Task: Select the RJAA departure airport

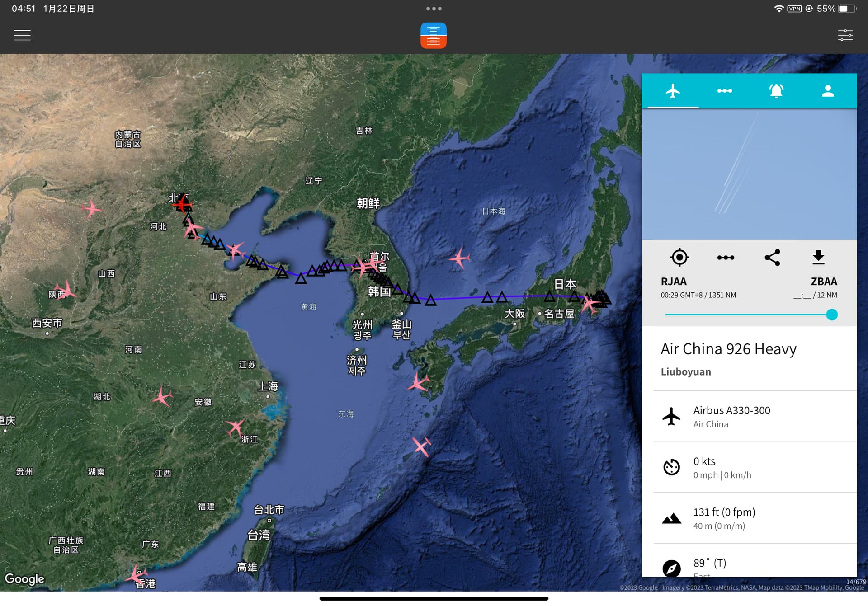Action: pyautogui.click(x=673, y=282)
